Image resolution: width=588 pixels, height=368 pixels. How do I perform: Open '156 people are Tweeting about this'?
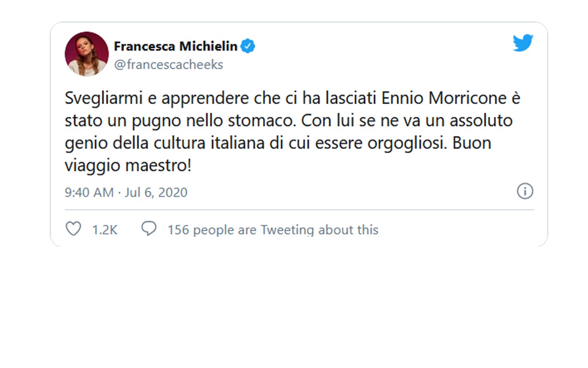click(273, 230)
